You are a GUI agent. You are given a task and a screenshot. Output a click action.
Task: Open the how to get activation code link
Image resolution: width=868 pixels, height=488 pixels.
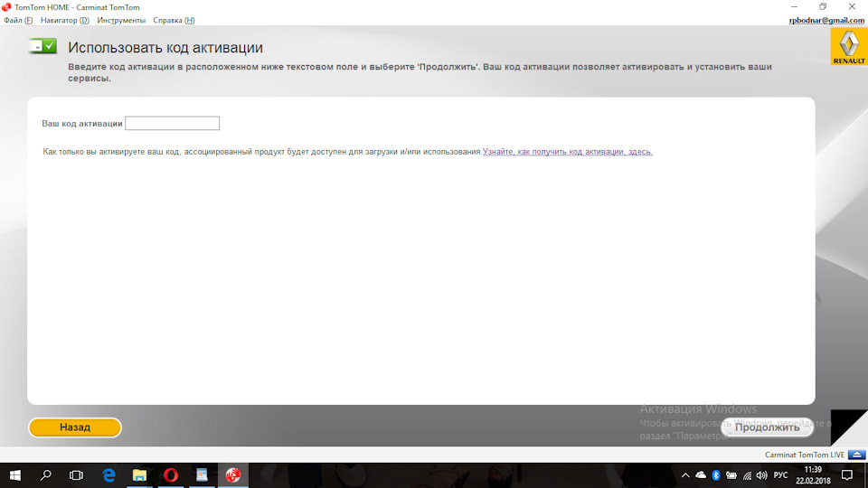568,152
